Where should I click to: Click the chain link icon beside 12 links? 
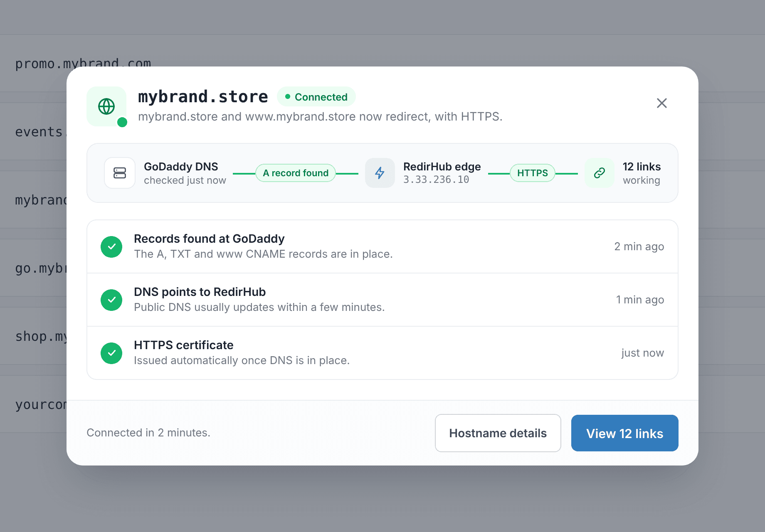coord(600,173)
